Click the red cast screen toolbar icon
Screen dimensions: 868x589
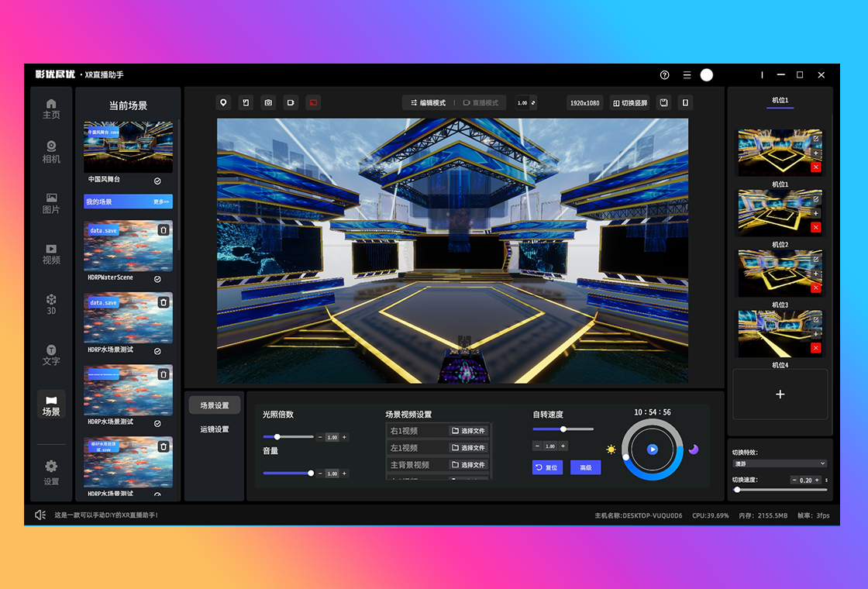[313, 102]
